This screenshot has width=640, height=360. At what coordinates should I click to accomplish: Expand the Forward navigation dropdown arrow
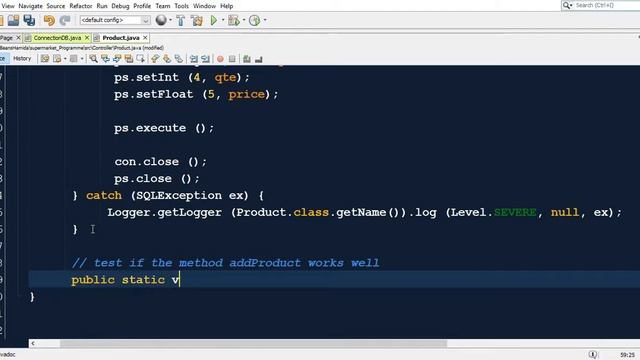coord(82,59)
